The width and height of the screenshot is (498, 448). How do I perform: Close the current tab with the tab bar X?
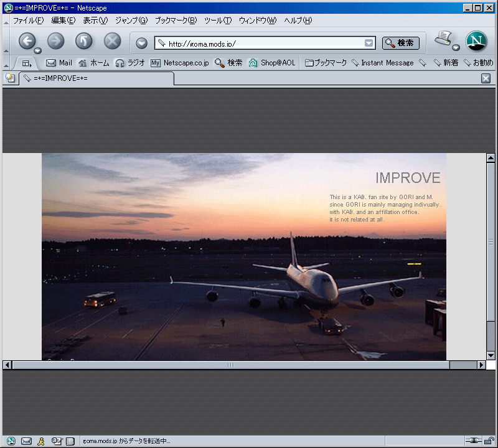point(486,78)
